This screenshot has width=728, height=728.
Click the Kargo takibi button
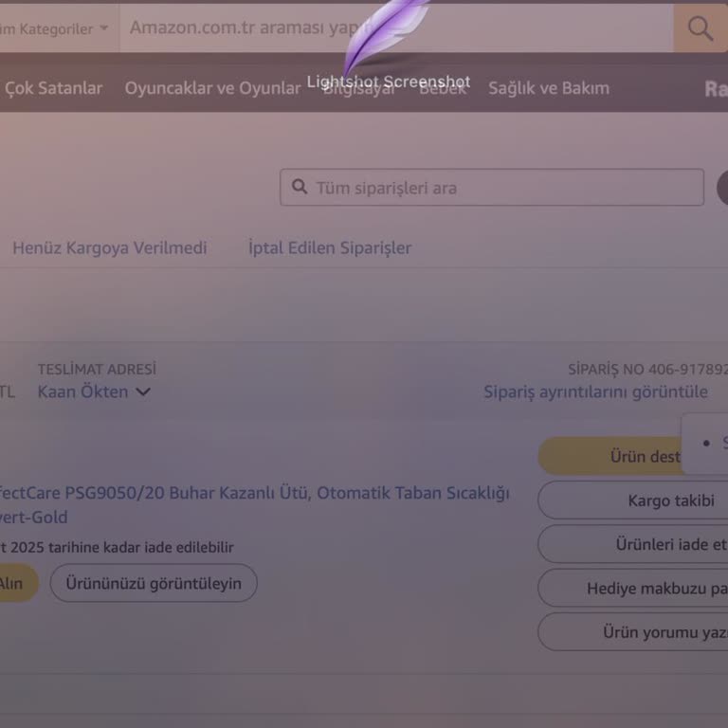click(633, 500)
